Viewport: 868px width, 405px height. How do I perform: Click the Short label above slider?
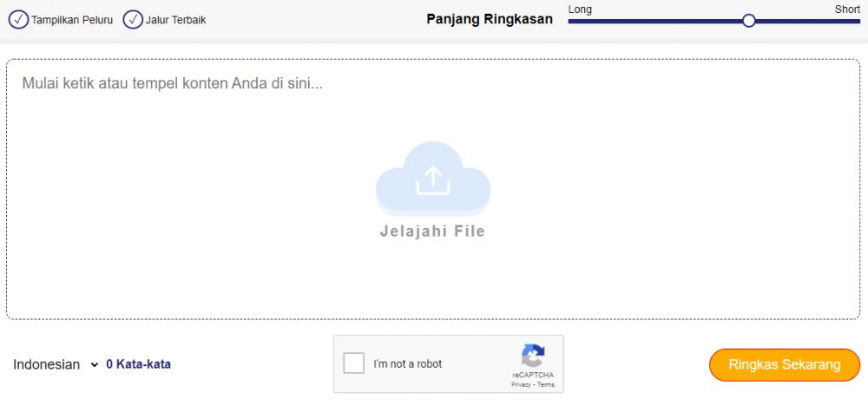[x=846, y=9]
